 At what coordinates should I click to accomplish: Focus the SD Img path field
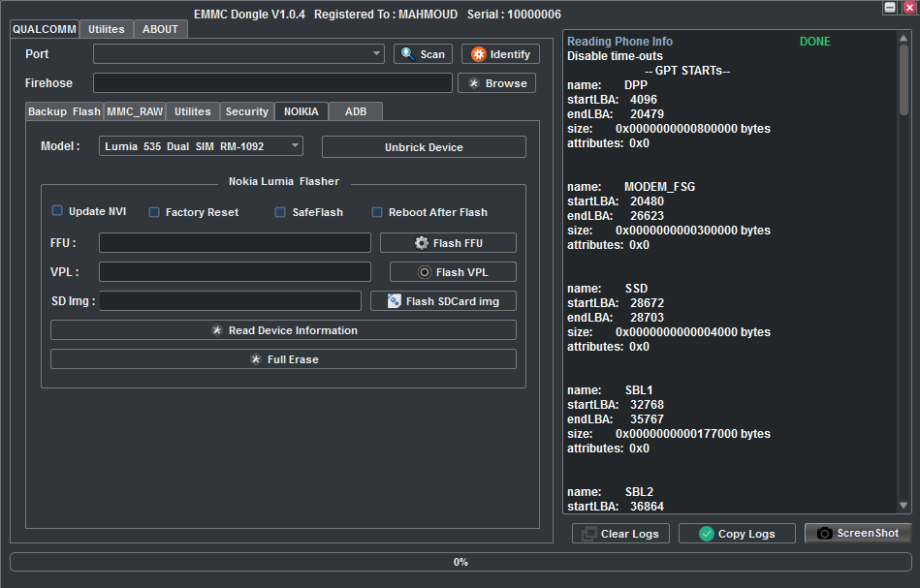coord(230,300)
